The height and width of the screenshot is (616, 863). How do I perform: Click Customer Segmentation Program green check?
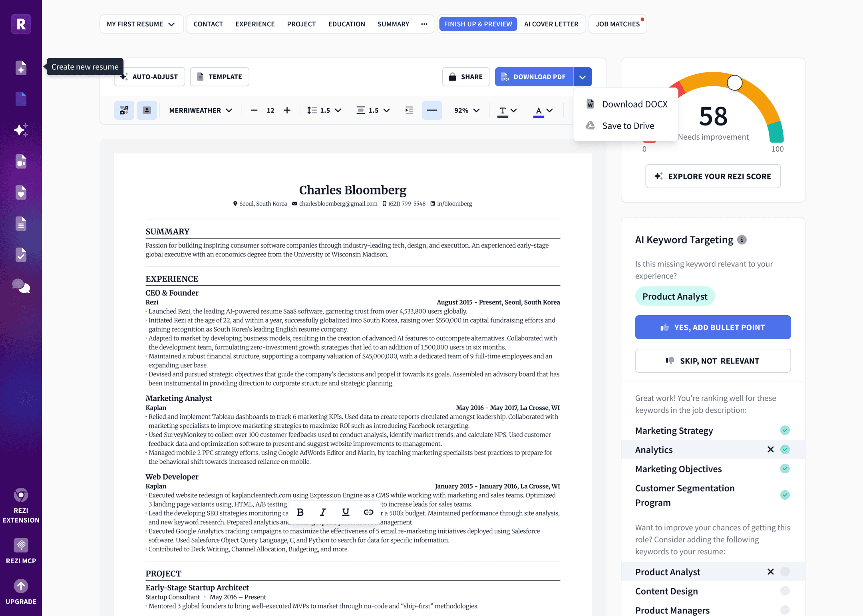785,495
